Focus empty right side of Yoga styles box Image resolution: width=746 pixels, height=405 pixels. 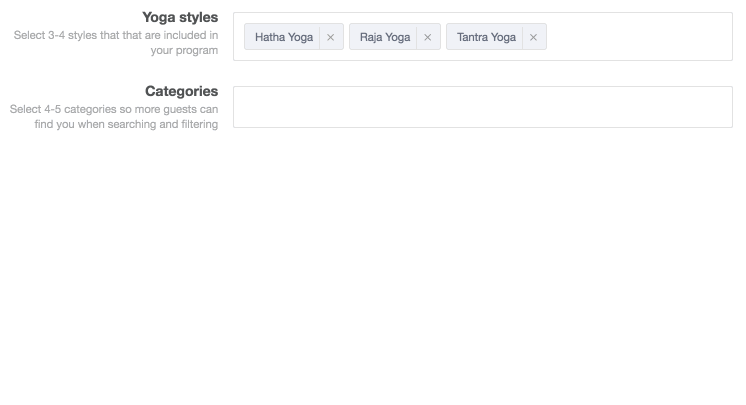(640, 37)
